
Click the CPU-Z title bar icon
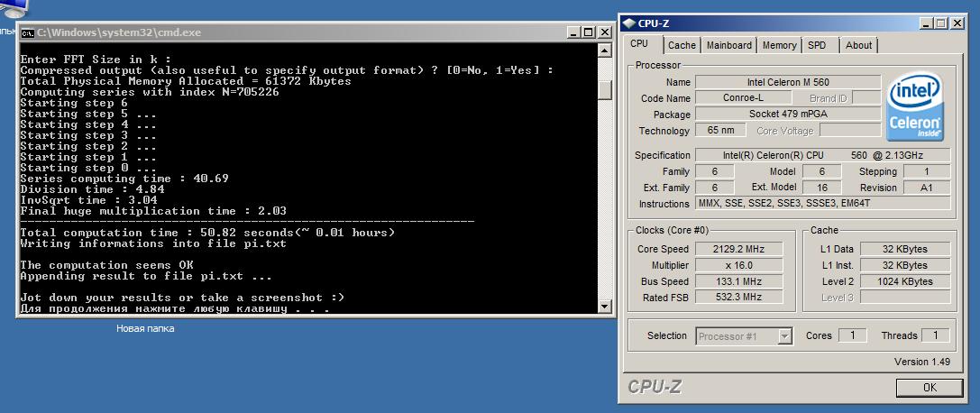(x=628, y=23)
